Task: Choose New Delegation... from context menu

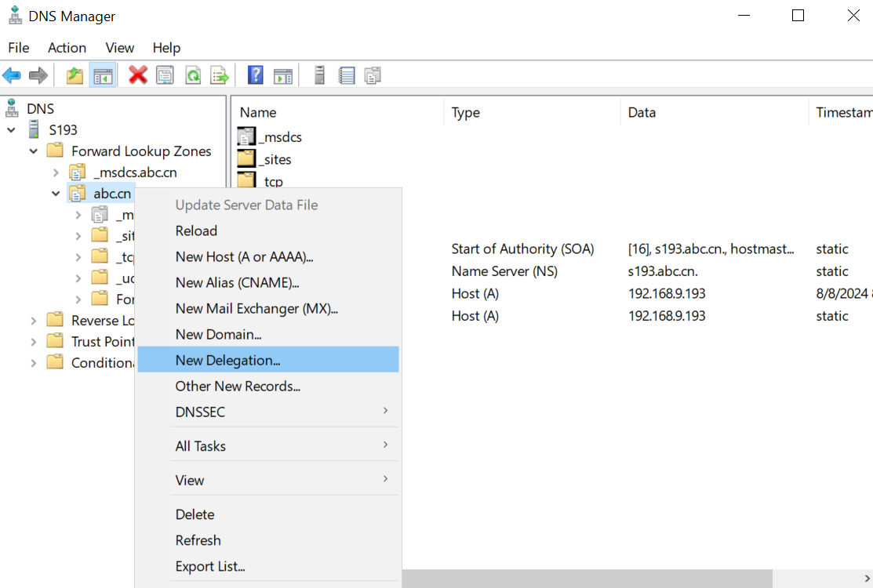Action: click(267, 359)
